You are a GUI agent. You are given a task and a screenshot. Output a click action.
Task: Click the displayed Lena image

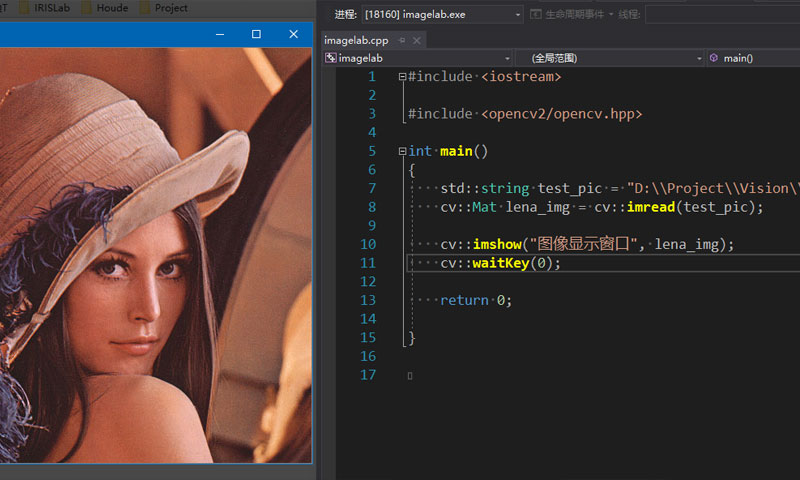tap(156, 255)
